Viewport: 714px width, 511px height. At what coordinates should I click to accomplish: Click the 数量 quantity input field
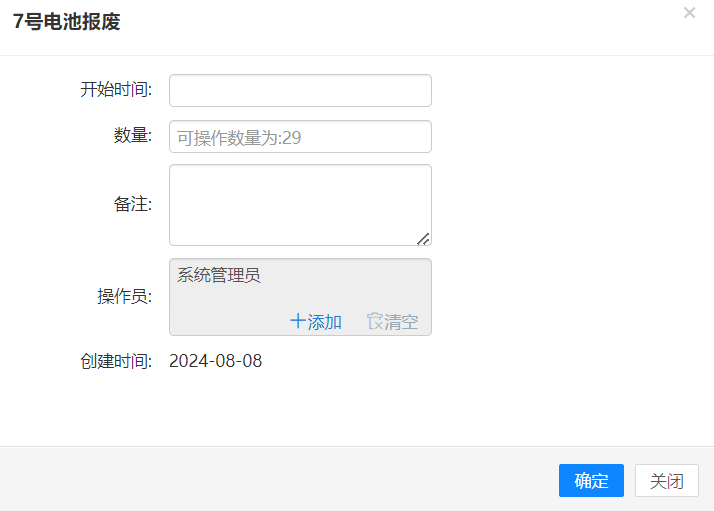[300, 137]
